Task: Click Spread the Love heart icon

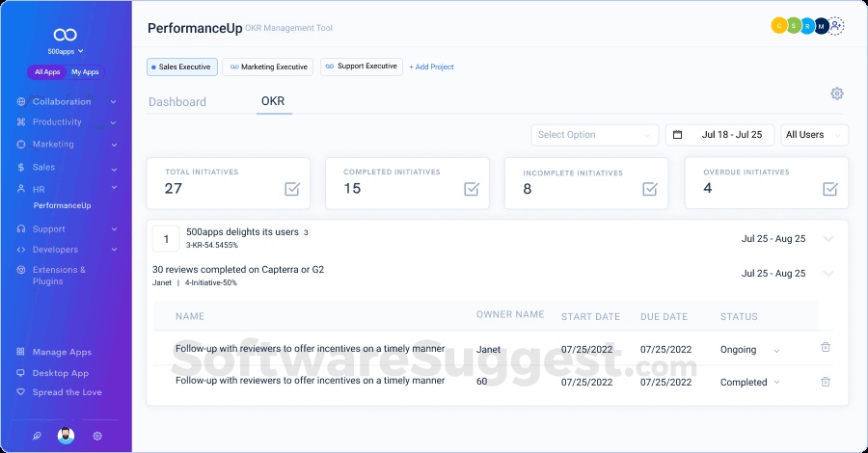Action: [x=20, y=391]
